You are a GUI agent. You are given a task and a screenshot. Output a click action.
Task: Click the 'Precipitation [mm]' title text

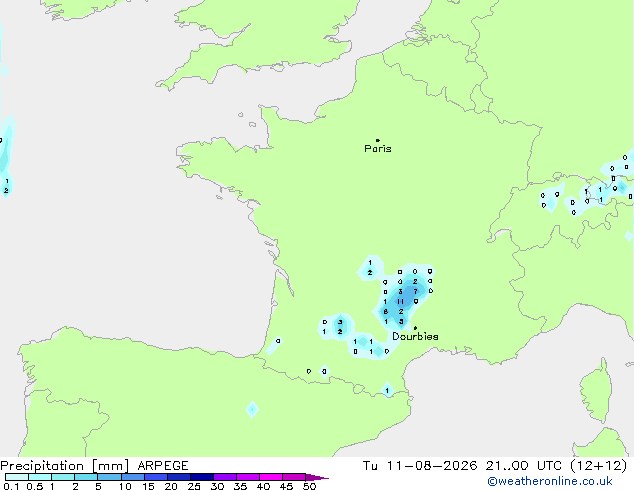click(65, 466)
